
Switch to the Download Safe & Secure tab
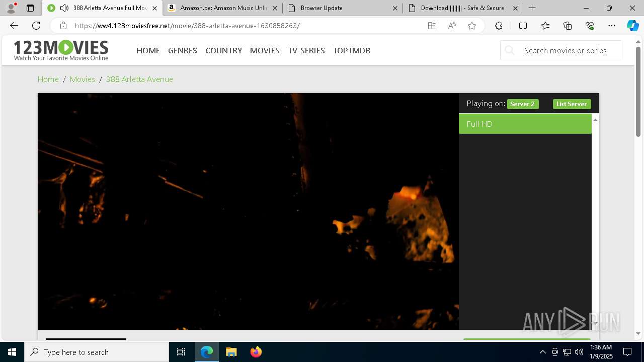pyautogui.click(x=462, y=8)
